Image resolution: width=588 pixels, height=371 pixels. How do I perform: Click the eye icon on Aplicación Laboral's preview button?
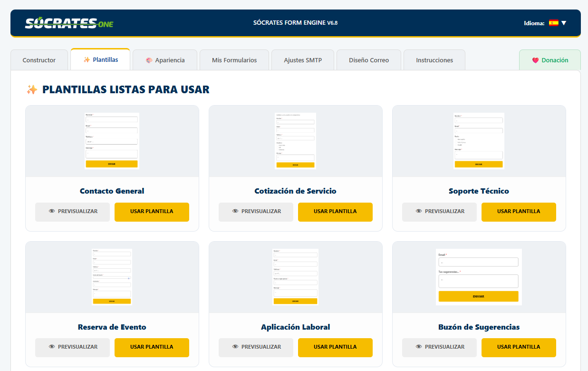coord(236,347)
